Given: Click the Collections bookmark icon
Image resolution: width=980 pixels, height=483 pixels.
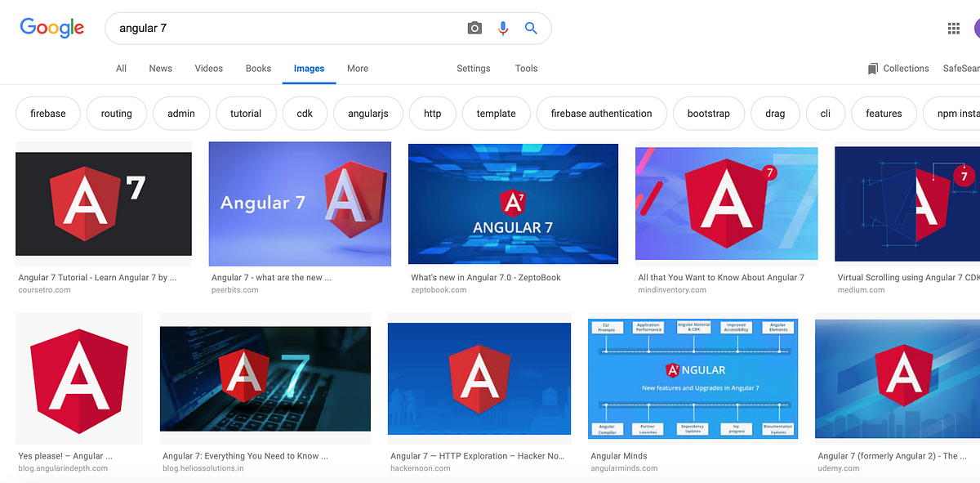Looking at the screenshot, I should [871, 68].
